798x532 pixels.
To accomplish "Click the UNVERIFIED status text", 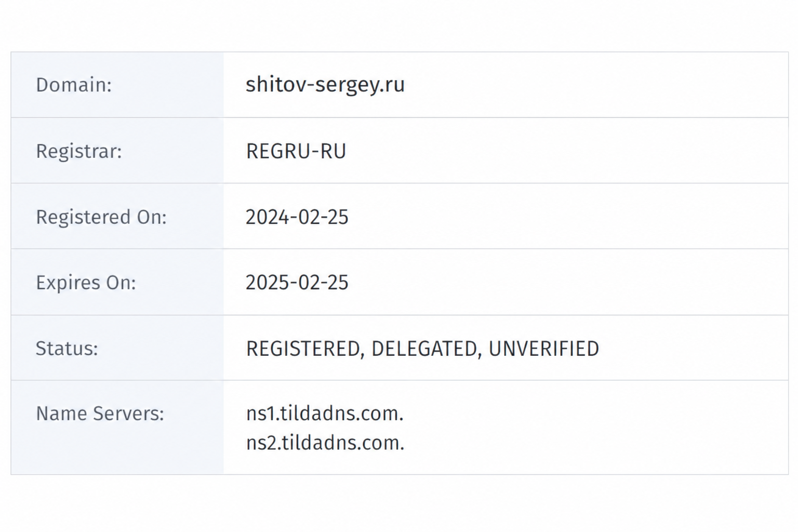I will [x=544, y=349].
